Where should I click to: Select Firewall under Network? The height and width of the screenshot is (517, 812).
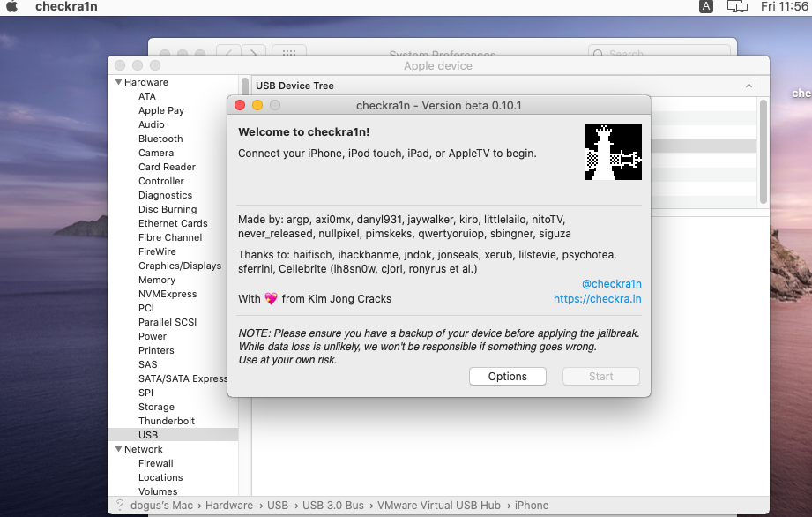click(155, 463)
